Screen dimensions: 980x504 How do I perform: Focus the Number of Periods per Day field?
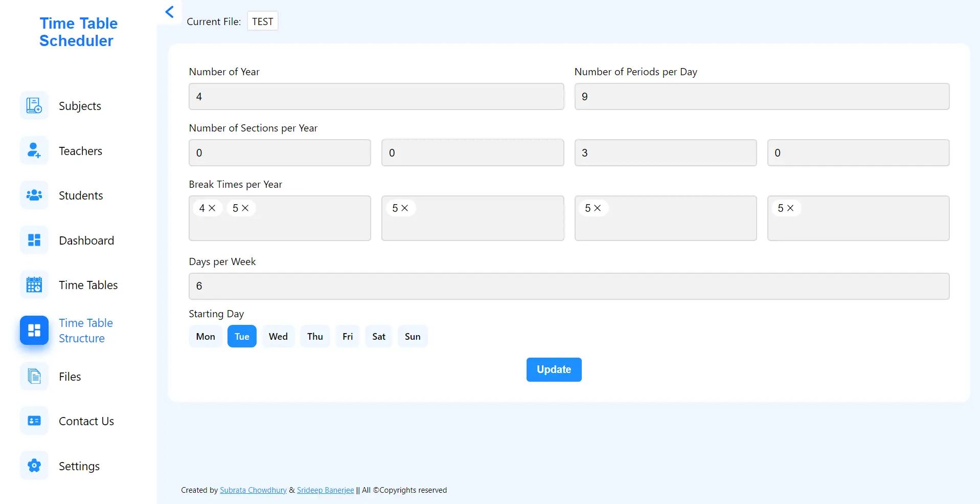[x=762, y=97]
